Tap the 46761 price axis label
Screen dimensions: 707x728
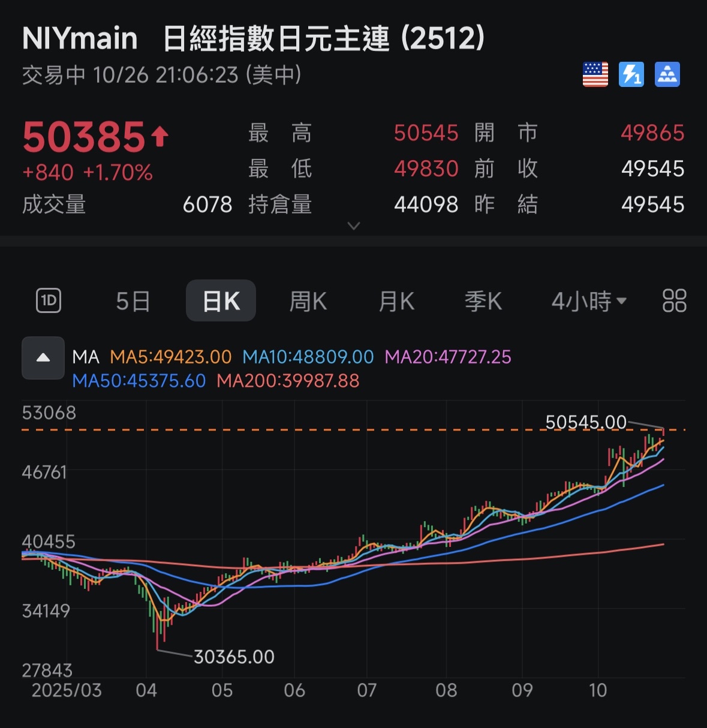44,472
